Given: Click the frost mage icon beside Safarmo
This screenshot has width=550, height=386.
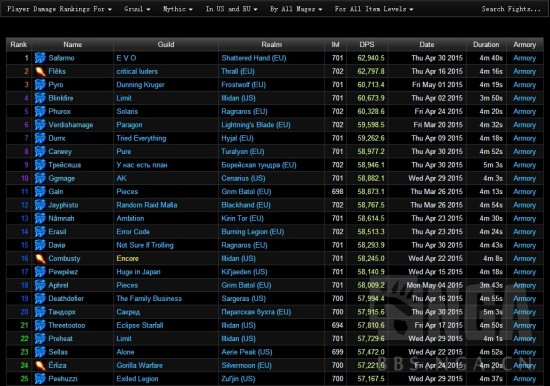Looking at the screenshot, I should coord(40,58).
